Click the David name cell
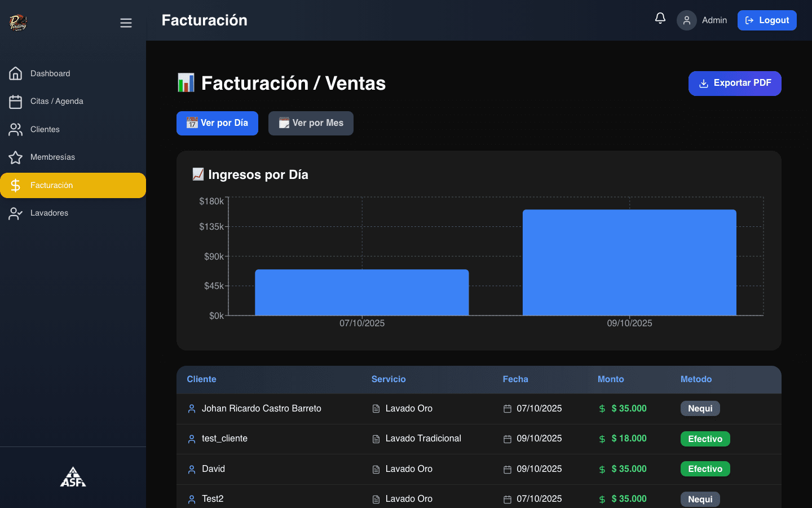Image resolution: width=812 pixels, height=508 pixels. [x=213, y=469]
